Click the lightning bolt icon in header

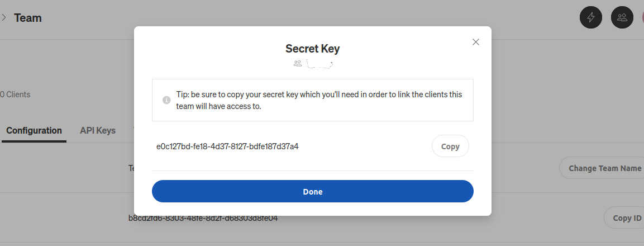point(590,17)
